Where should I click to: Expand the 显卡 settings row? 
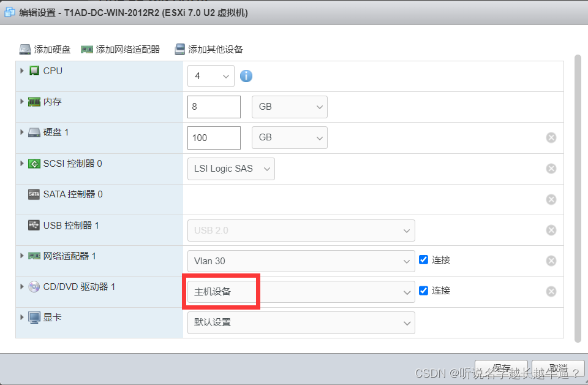21,317
